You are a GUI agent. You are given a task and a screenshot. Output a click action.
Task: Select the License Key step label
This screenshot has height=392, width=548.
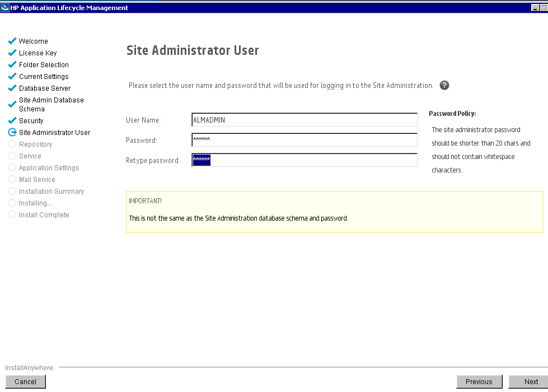tap(38, 53)
